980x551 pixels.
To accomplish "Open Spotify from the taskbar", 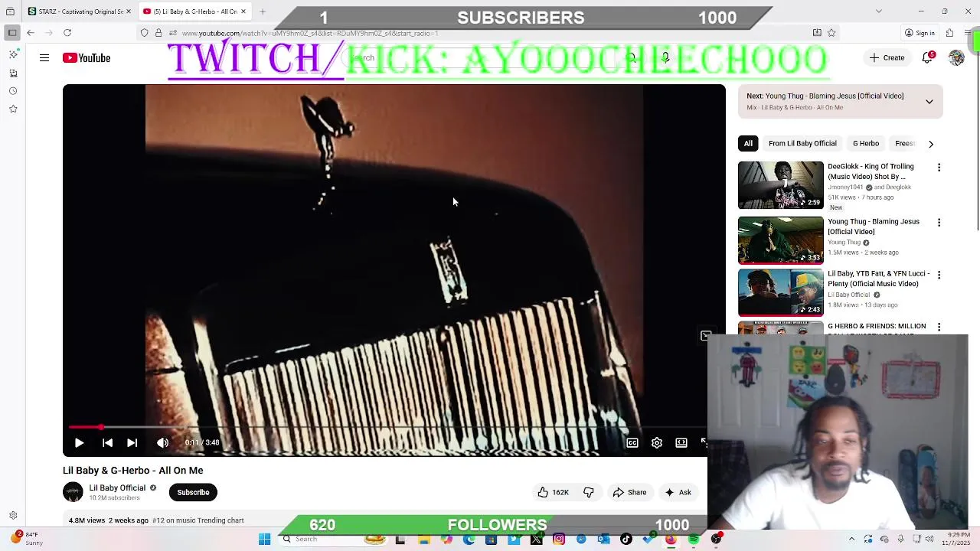I will click(x=694, y=540).
